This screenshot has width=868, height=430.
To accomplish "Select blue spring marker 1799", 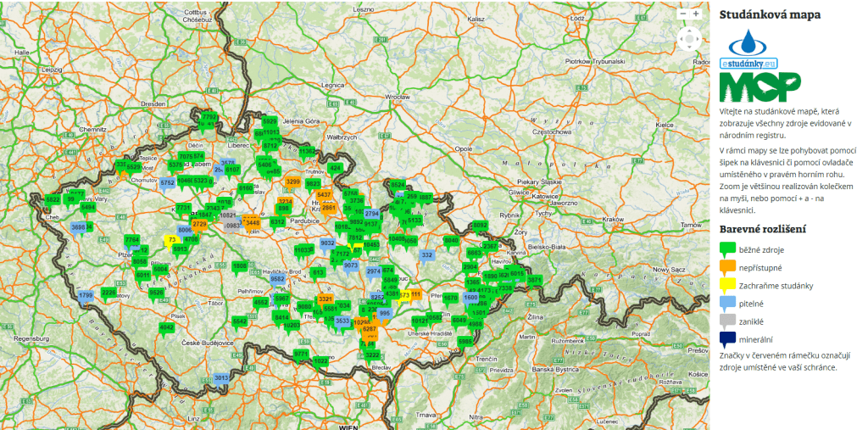I will (x=85, y=296).
